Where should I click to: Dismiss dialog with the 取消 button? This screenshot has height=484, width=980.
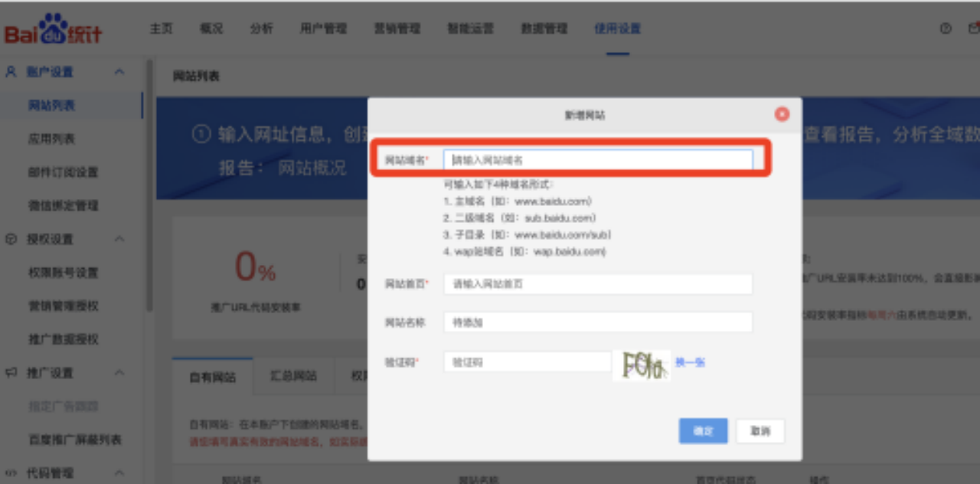tap(760, 430)
